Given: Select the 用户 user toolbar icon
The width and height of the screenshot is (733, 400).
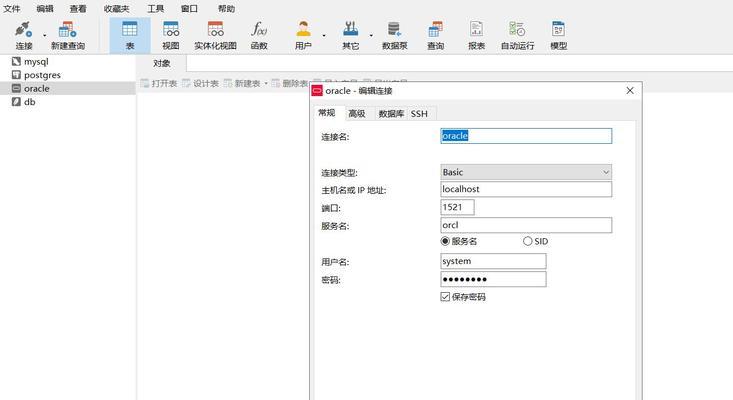Looking at the screenshot, I should [x=303, y=36].
